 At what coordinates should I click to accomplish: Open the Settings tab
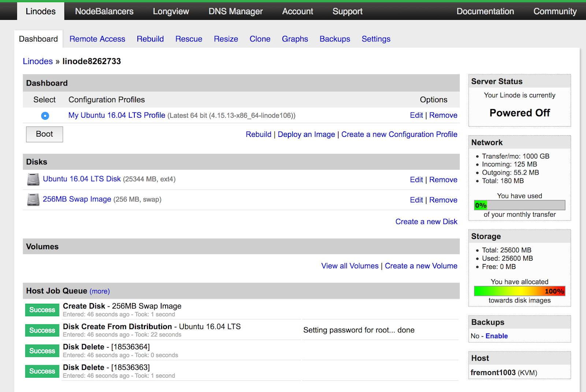point(376,39)
